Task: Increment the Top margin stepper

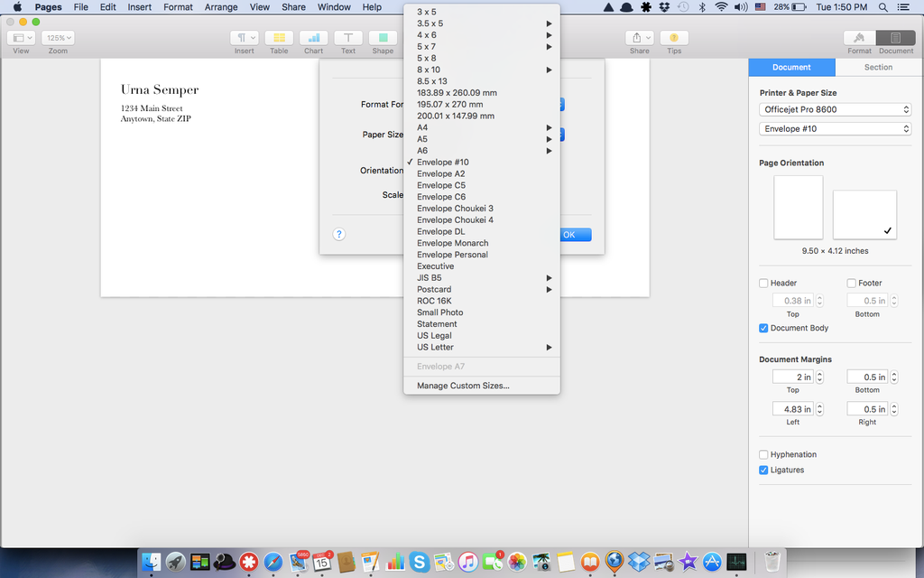Action: point(819,374)
